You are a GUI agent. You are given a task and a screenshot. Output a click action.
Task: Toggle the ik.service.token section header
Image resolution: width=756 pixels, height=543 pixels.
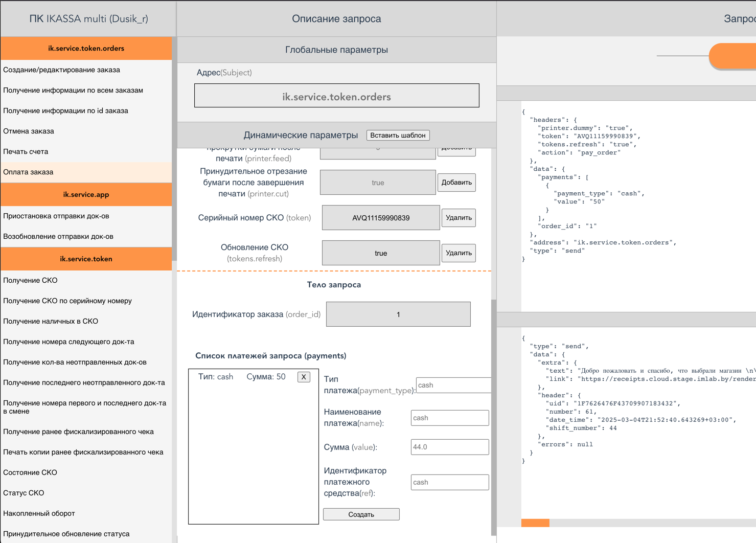86,259
